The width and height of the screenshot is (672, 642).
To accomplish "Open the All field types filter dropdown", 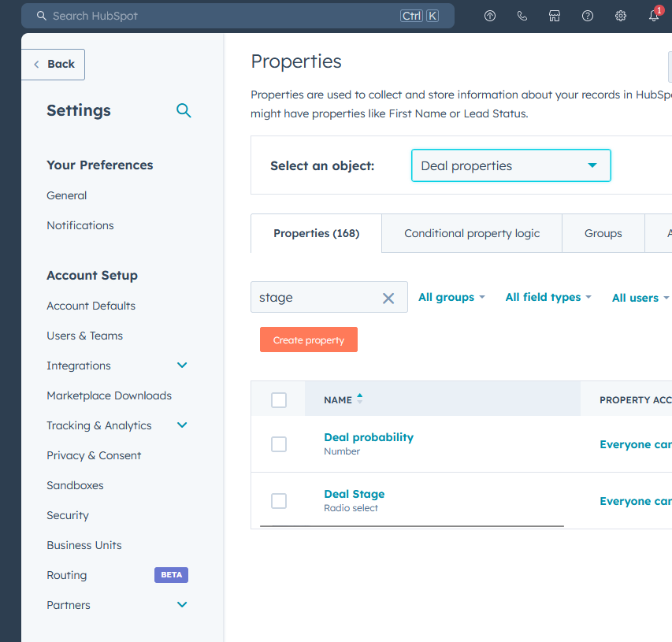I will tap(548, 297).
